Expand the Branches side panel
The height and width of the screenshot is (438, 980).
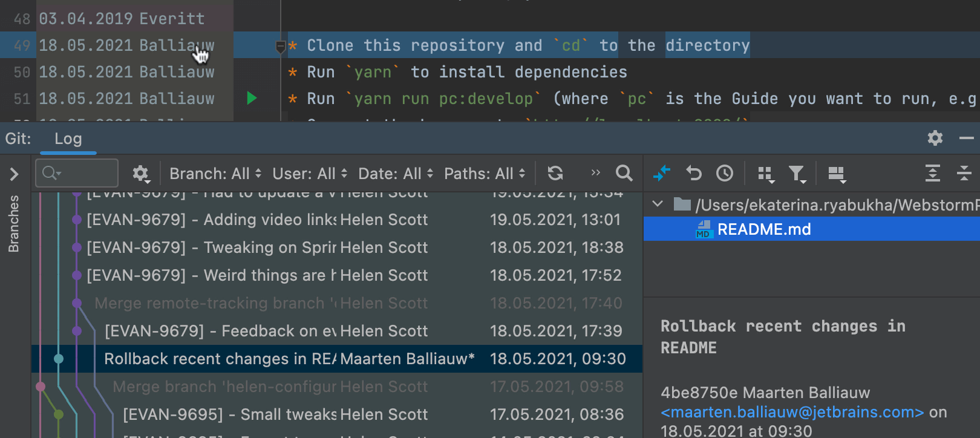(14, 174)
